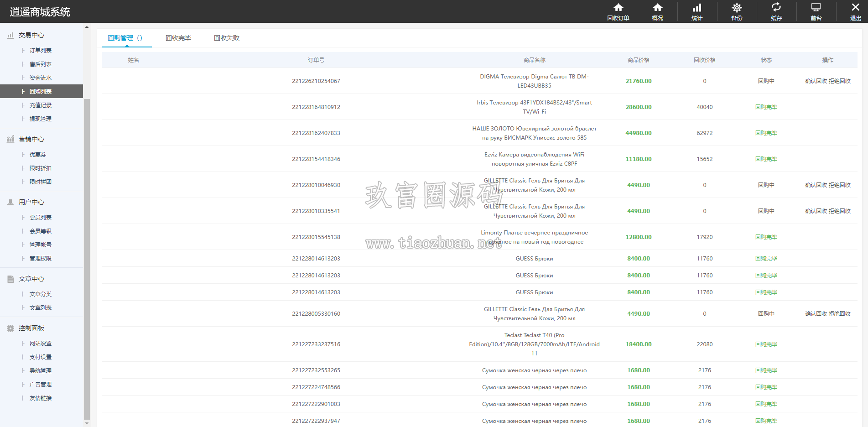
Task: Open 限时拼团 in the sidebar
Action: pos(41,182)
